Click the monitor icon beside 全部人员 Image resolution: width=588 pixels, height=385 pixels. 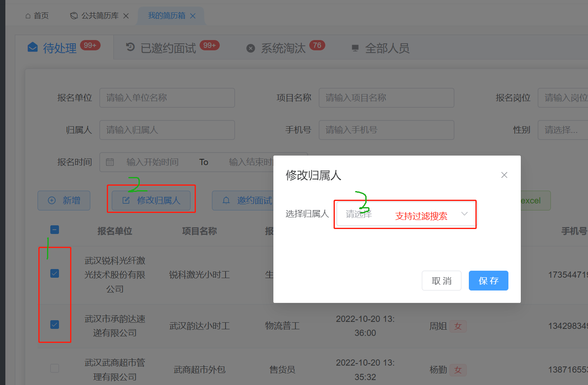click(355, 48)
